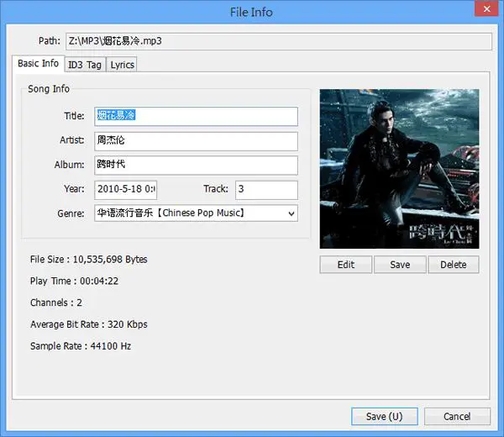Screen dimensions: 504x437
Task: Edit the album cover art
Action: click(x=346, y=265)
